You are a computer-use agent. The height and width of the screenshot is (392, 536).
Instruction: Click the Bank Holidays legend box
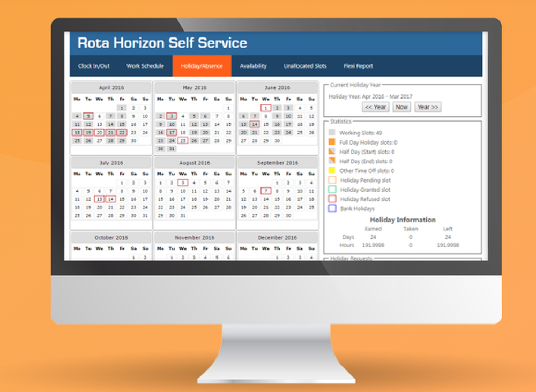pos(332,208)
